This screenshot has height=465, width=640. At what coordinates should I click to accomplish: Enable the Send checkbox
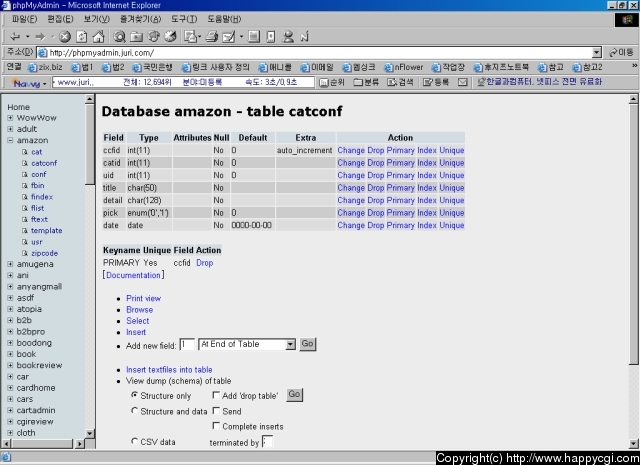(x=216, y=411)
